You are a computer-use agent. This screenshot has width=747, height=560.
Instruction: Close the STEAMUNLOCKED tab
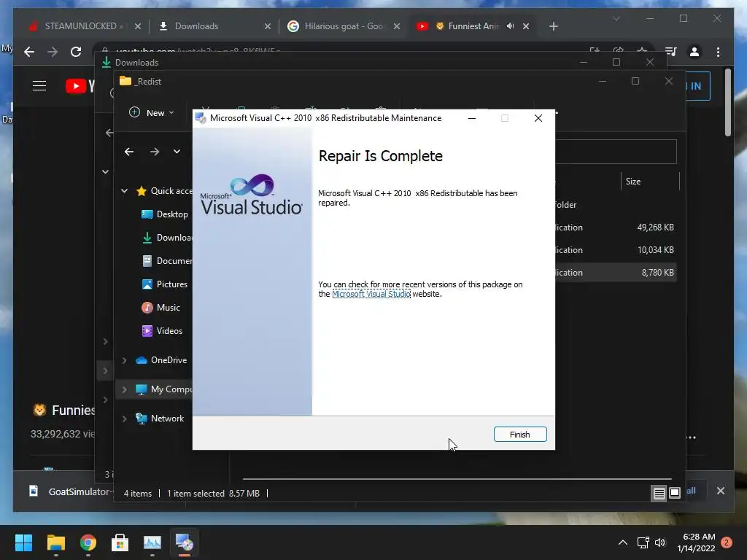pyautogui.click(x=138, y=26)
